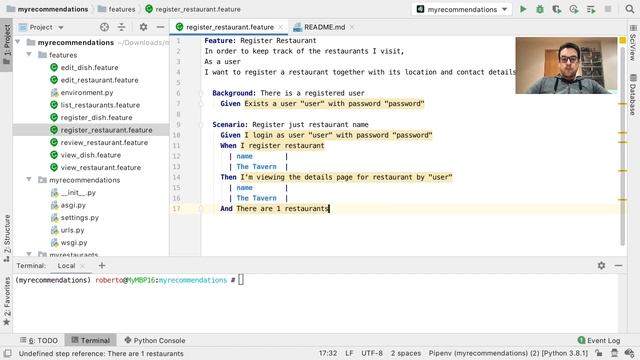
Task: Start debugging with the bug icon
Action: coord(540,9)
